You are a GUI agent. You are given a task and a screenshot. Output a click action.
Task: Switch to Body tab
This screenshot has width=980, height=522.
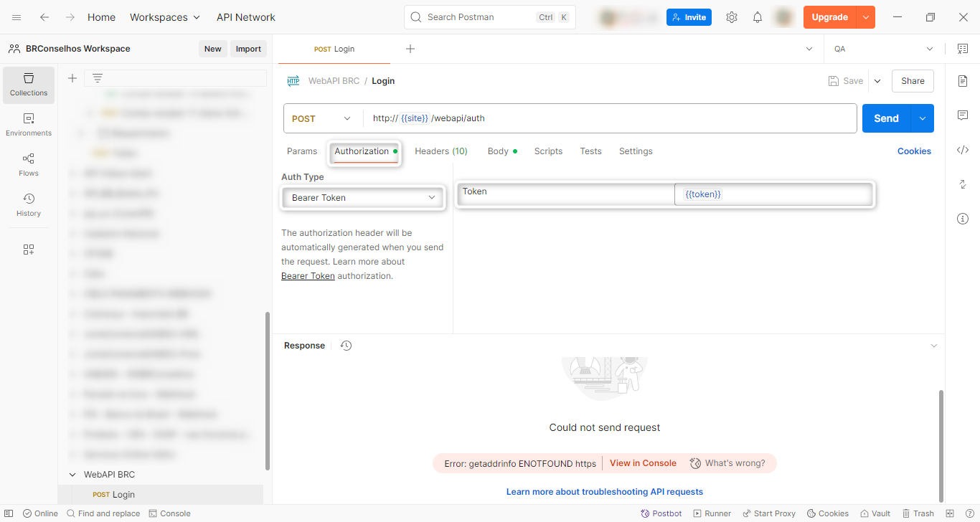point(502,151)
